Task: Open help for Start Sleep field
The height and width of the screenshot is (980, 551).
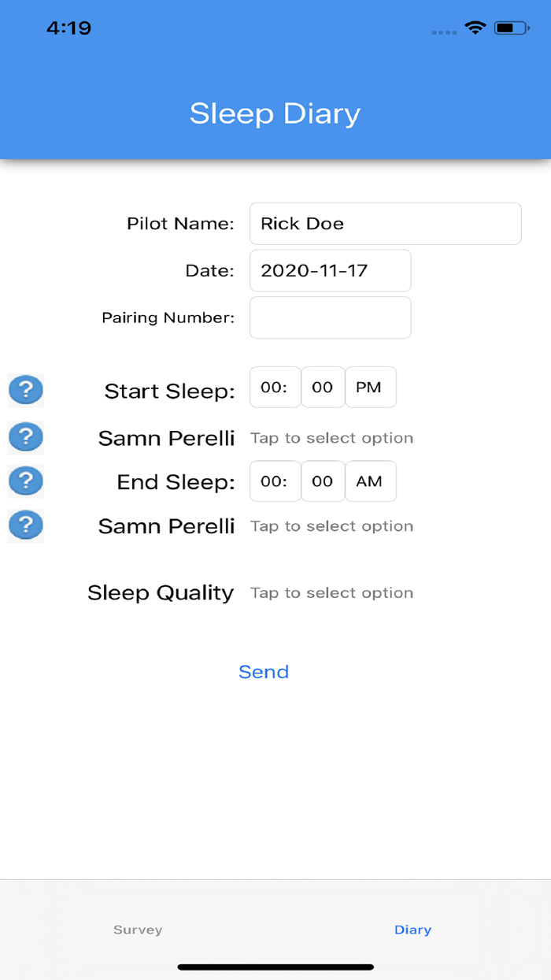Action: coord(25,389)
